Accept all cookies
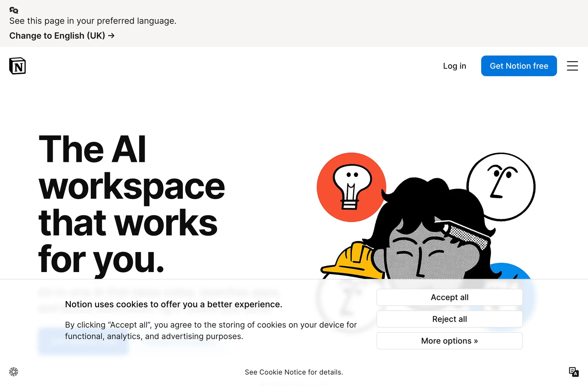This screenshot has height=386, width=588. (449, 297)
